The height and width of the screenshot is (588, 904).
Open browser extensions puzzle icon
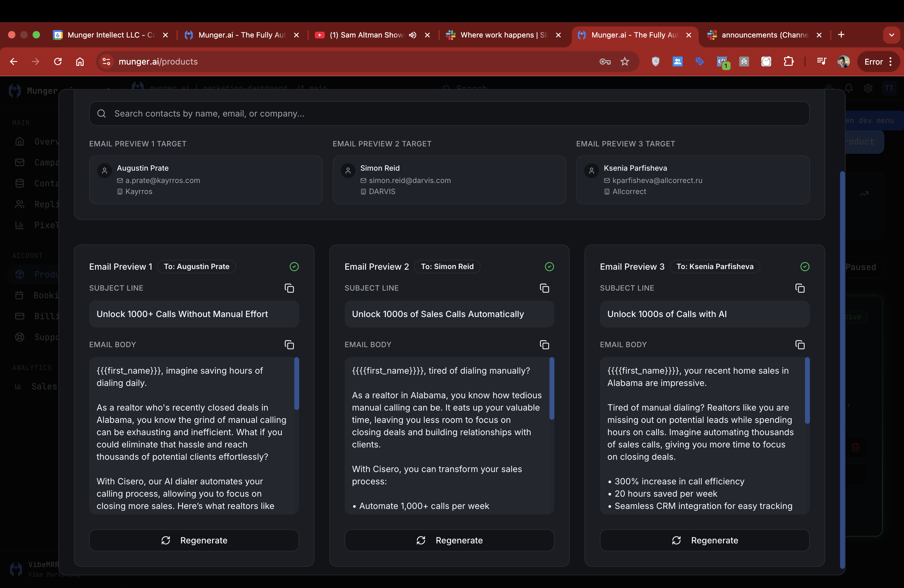point(788,62)
